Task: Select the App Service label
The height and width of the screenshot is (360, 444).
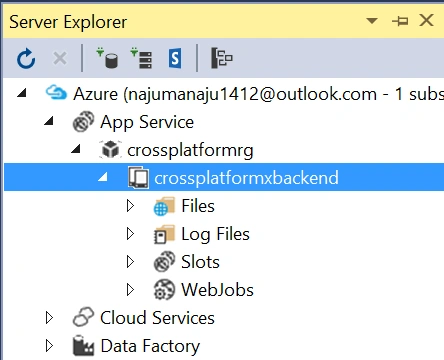Action: point(147,122)
